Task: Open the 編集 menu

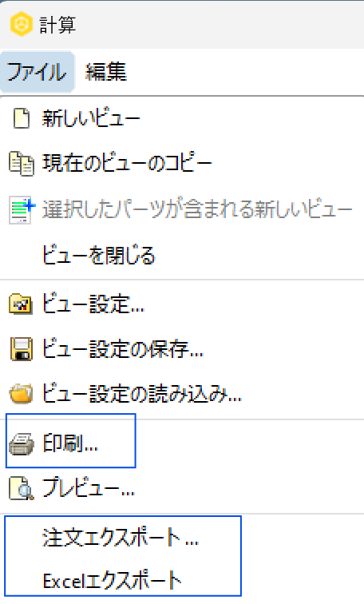Action: [106, 72]
